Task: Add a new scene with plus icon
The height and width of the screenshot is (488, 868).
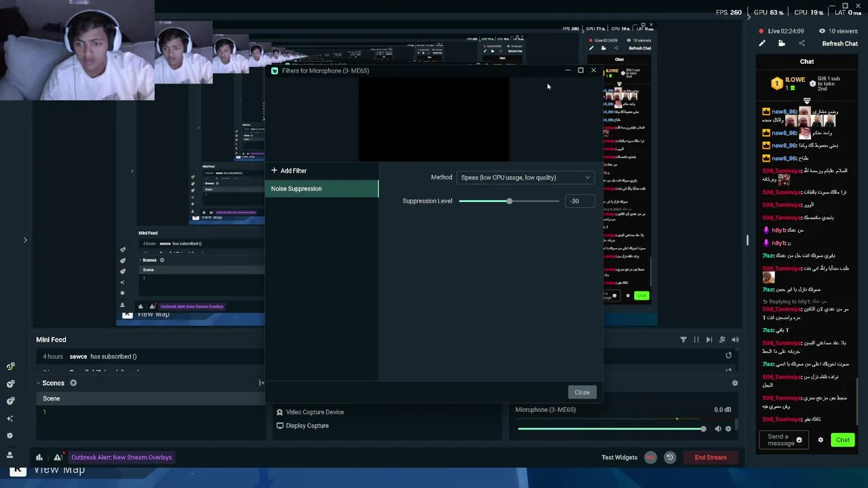Action: pyautogui.click(x=73, y=383)
